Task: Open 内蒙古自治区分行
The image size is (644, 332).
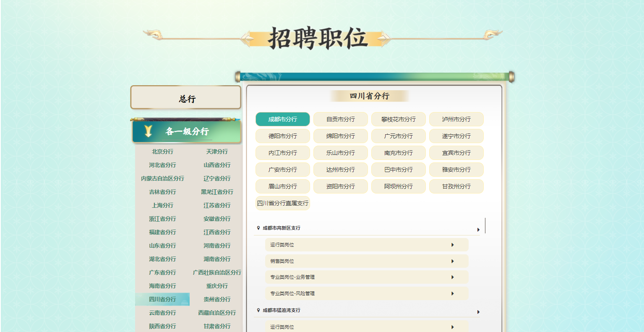Action: [x=162, y=178]
